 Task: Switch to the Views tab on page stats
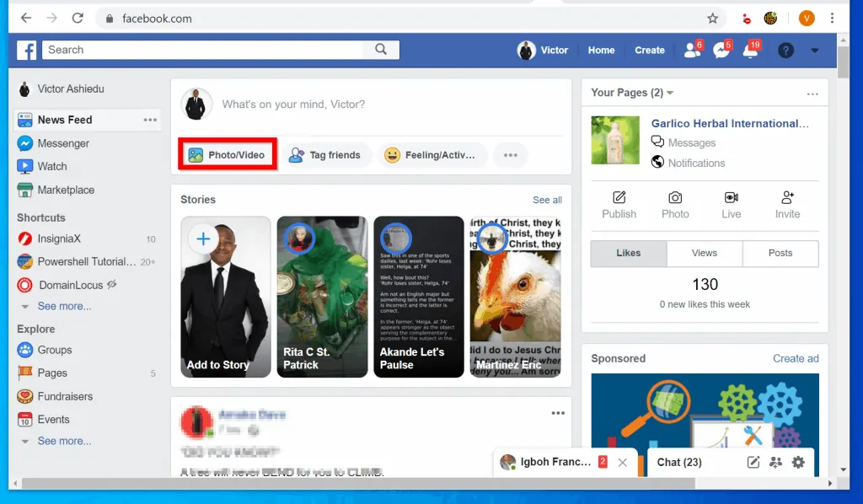point(705,253)
